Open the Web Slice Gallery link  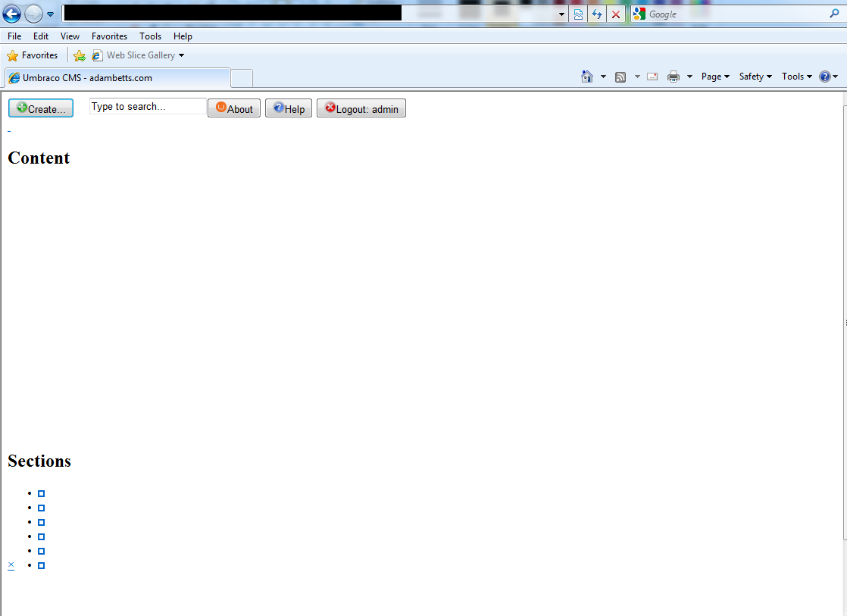pos(134,55)
